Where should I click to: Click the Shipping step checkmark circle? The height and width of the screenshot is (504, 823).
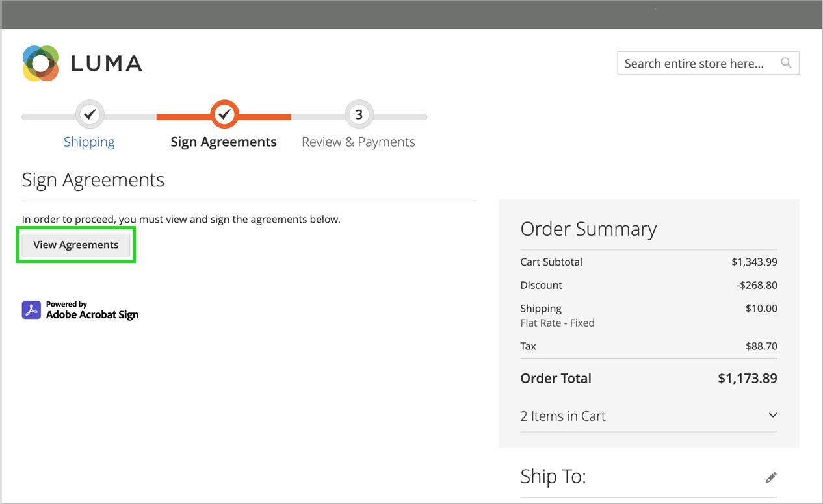click(x=90, y=114)
